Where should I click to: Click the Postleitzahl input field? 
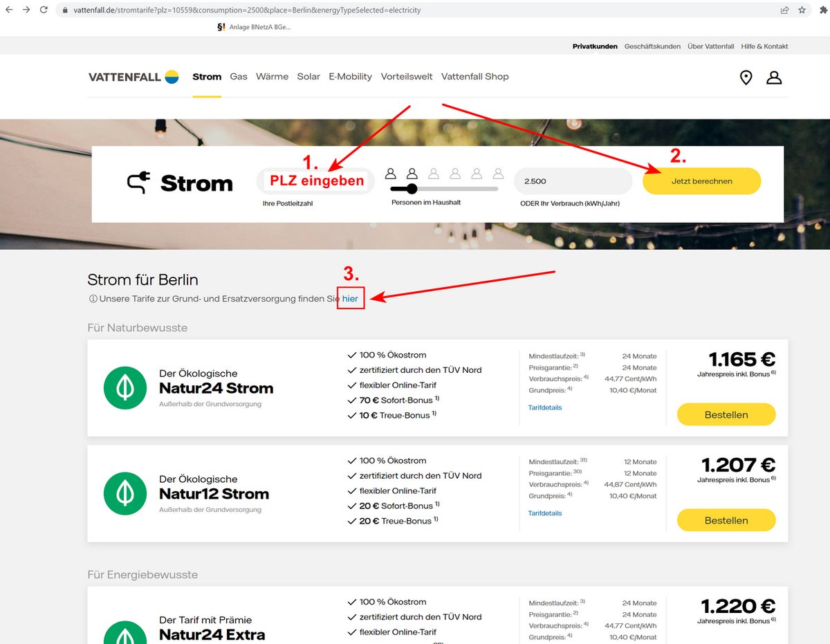point(315,181)
